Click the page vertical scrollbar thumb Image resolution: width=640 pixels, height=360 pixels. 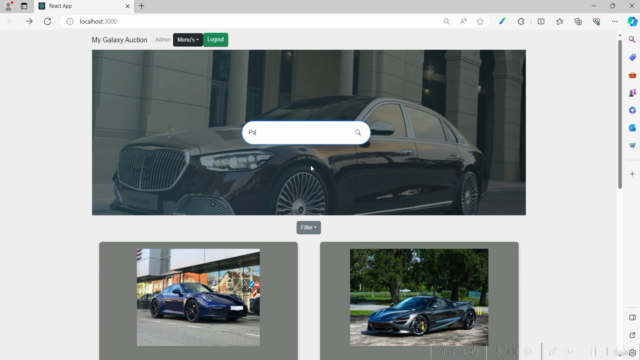point(620,114)
